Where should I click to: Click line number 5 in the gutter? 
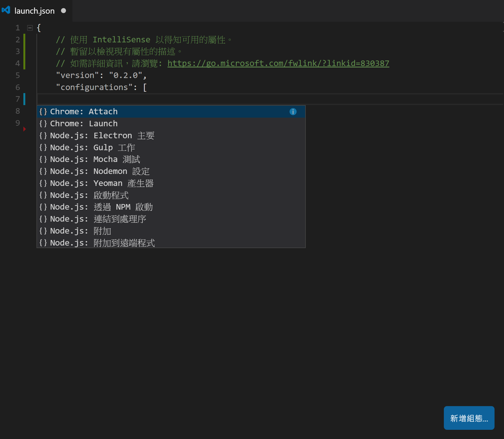pos(18,75)
